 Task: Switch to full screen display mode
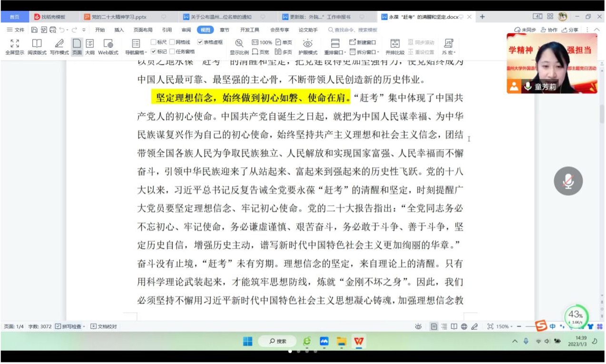click(14, 47)
